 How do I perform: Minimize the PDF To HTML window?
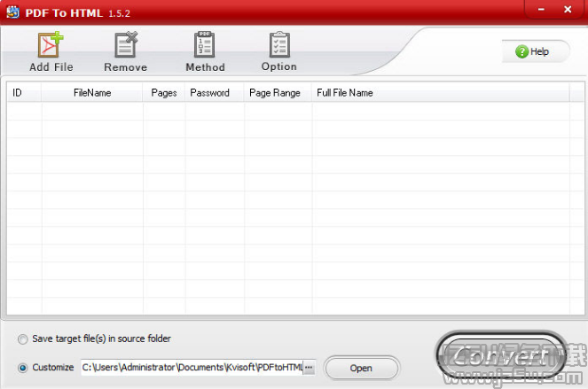click(541, 10)
